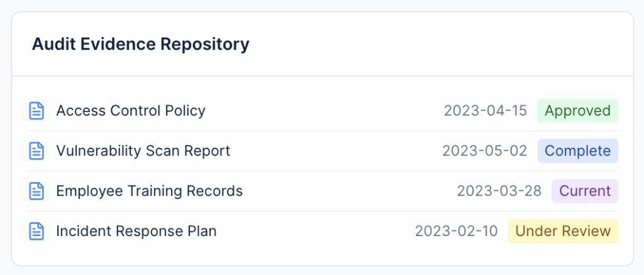Click the blue Complete status badge
The height and width of the screenshot is (275, 644).
click(x=577, y=151)
